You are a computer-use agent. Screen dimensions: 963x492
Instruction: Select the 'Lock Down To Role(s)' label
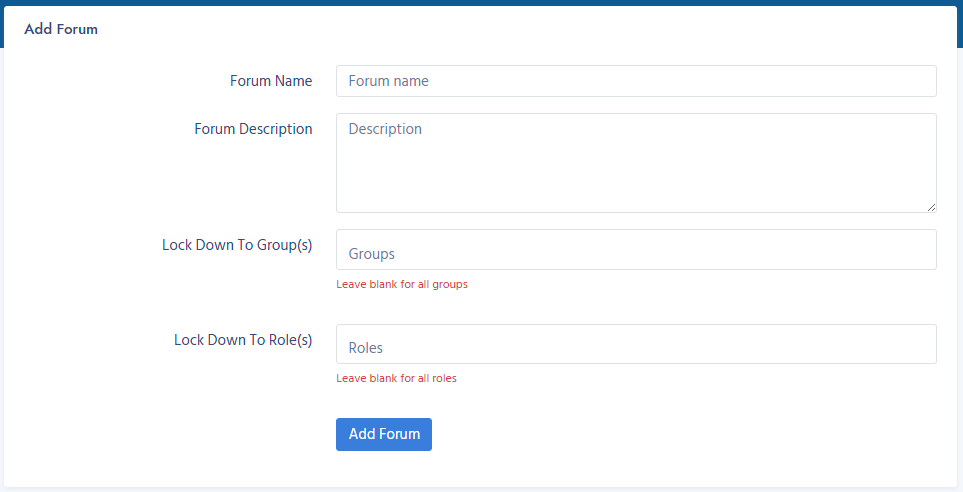tap(243, 340)
